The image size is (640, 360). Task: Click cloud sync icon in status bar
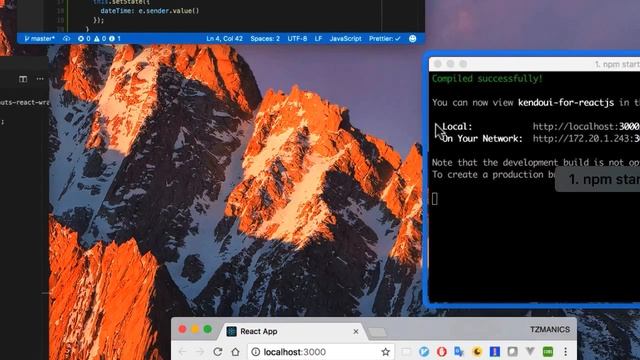pos(67,39)
